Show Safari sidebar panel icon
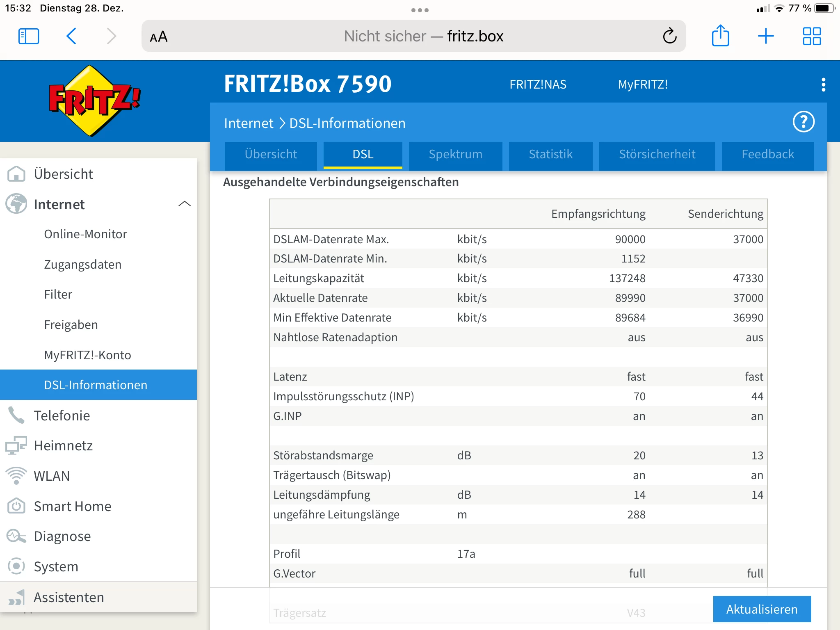 29,36
